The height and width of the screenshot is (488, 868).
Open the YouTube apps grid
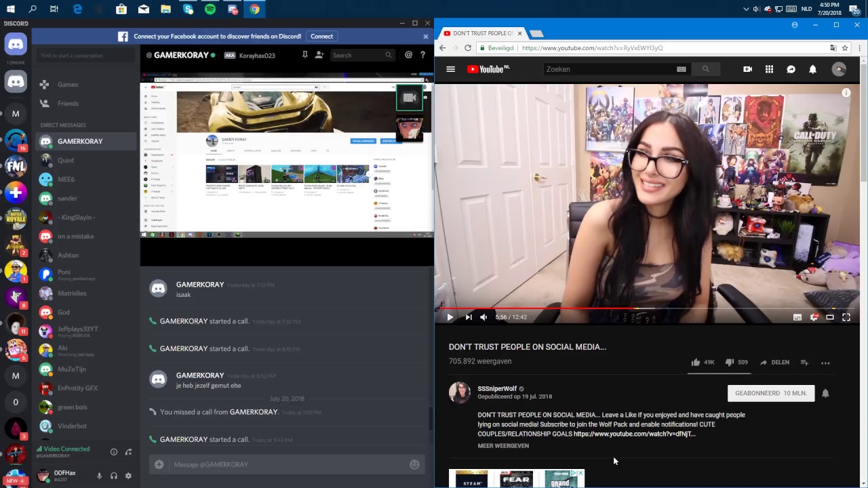point(770,69)
